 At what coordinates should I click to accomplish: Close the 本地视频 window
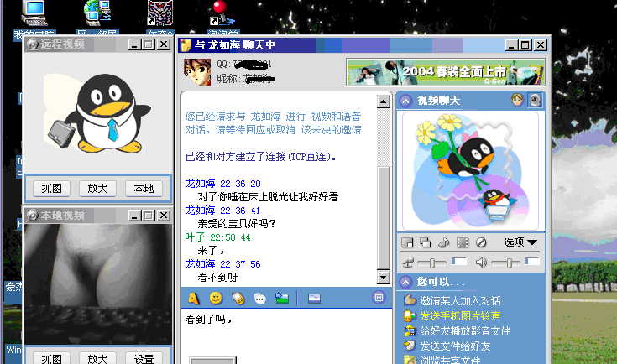click(164, 215)
